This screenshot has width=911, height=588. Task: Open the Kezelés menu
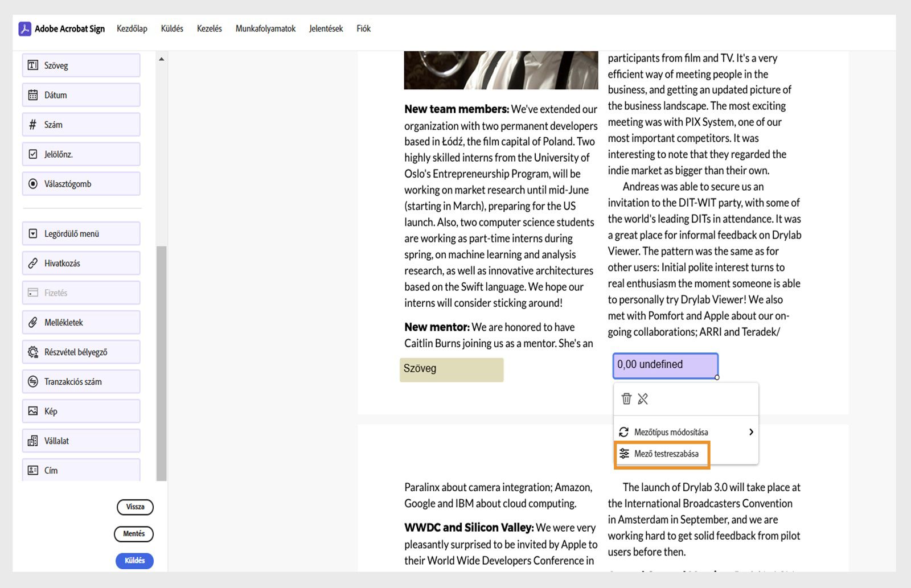pyautogui.click(x=210, y=28)
